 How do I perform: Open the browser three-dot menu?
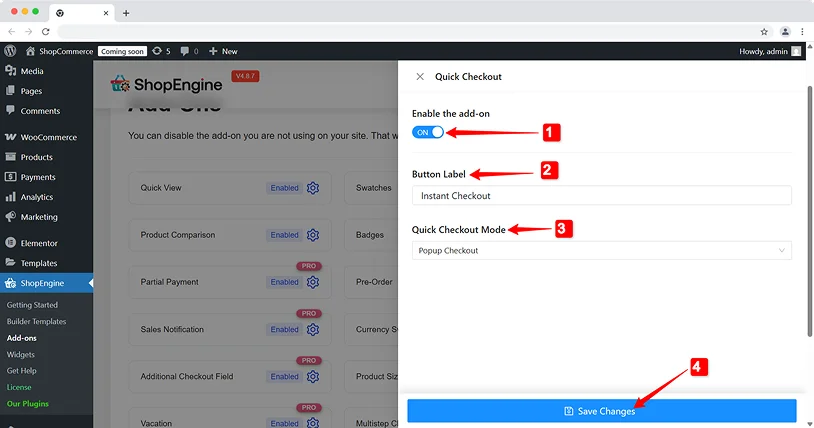(x=803, y=32)
